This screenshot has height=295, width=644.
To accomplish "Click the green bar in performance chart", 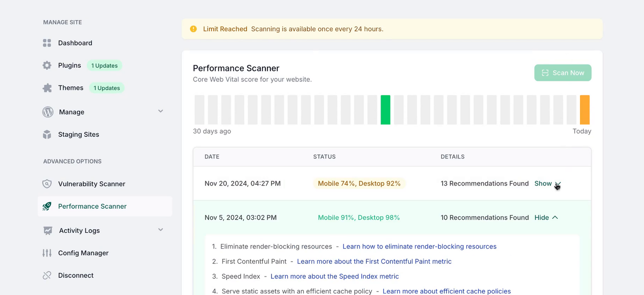I will tap(385, 110).
